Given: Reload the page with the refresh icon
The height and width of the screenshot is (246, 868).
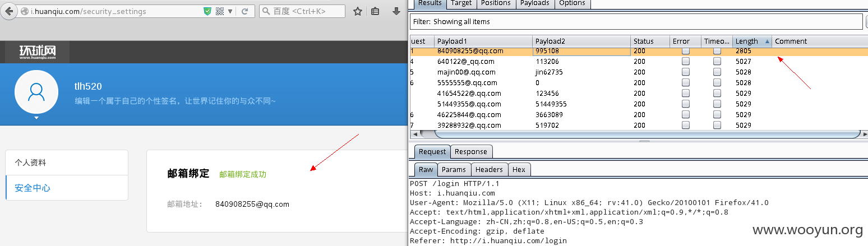Looking at the screenshot, I should 245,11.
